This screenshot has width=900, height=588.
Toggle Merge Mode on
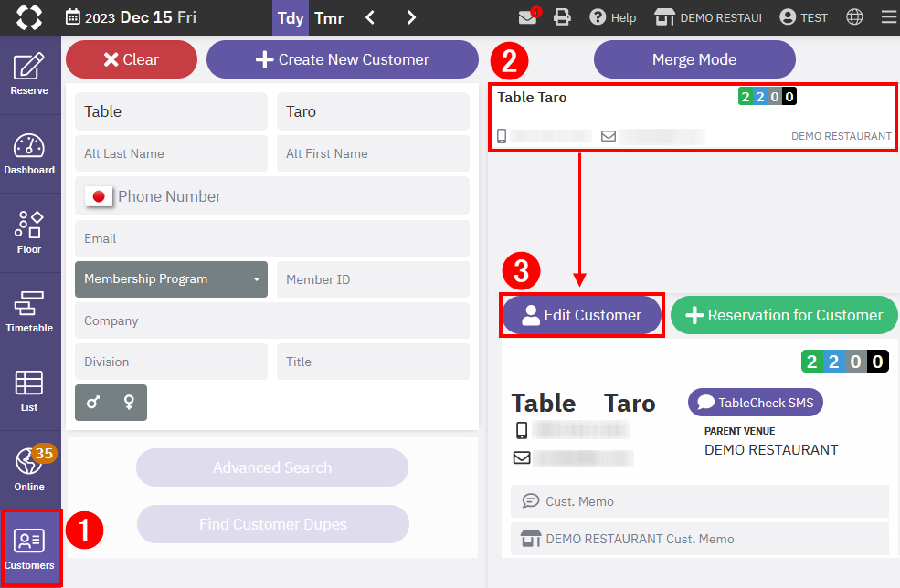click(x=694, y=59)
